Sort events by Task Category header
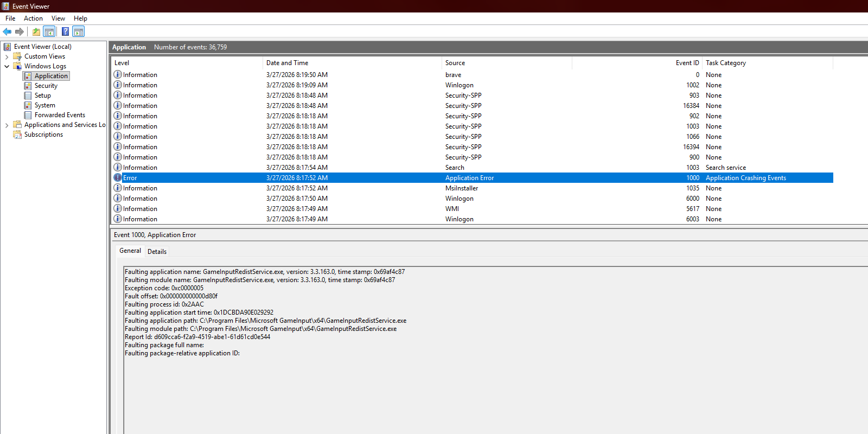The image size is (868, 434). (x=768, y=63)
